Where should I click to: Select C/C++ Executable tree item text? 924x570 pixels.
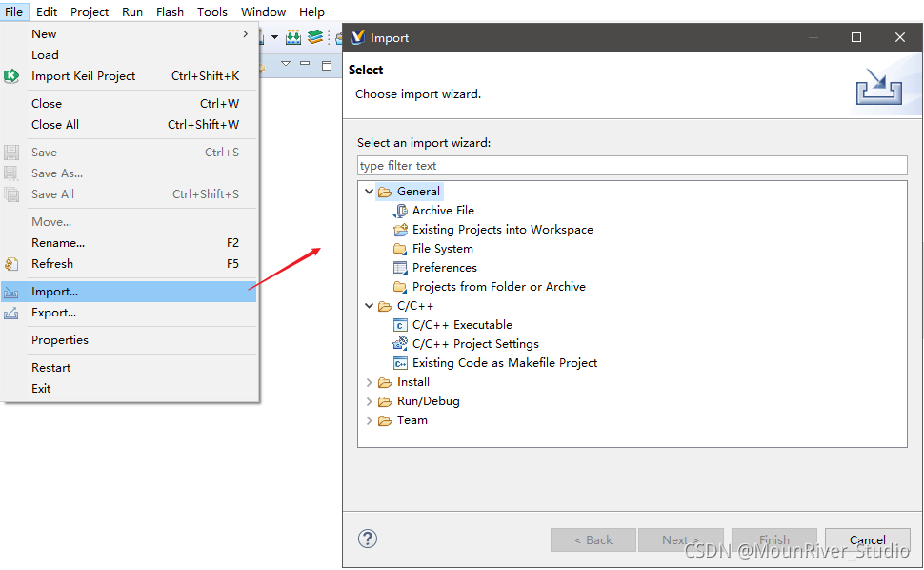[463, 325]
